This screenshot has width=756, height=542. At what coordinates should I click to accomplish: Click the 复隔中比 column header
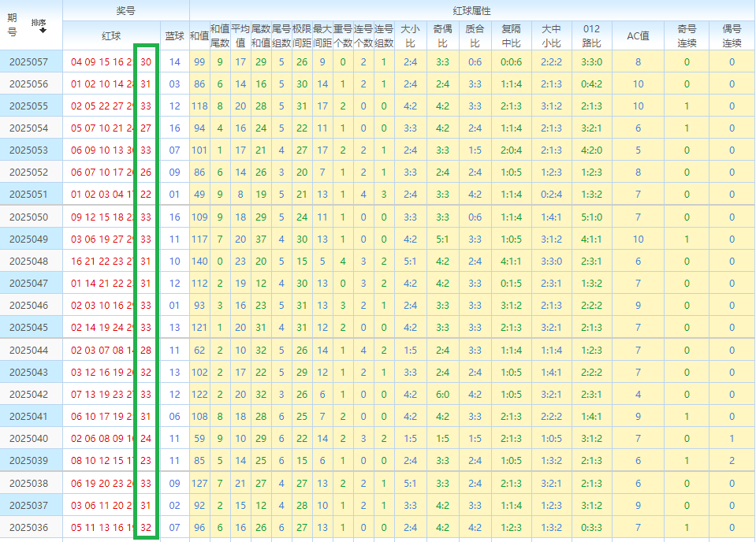pos(511,35)
